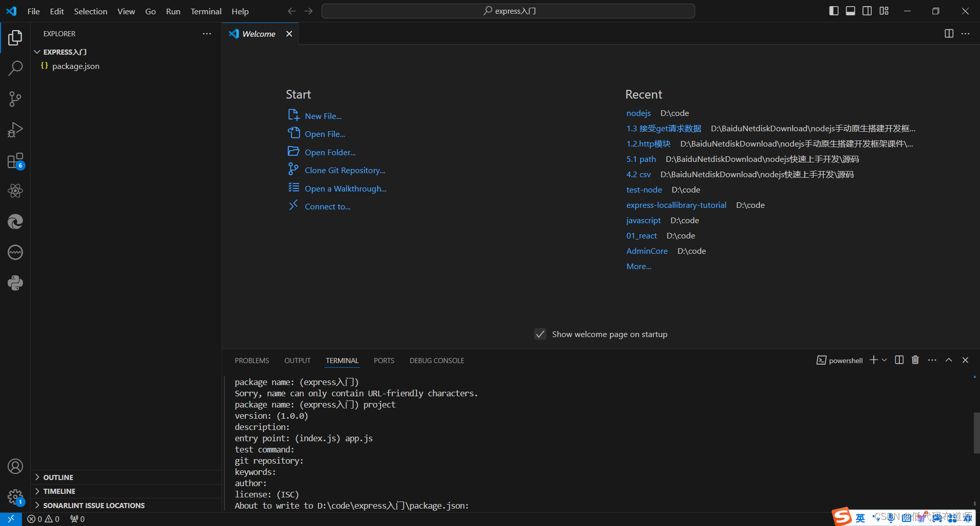The width and height of the screenshot is (980, 526).
Task: Click Clone Git Repository... link
Action: tap(345, 171)
